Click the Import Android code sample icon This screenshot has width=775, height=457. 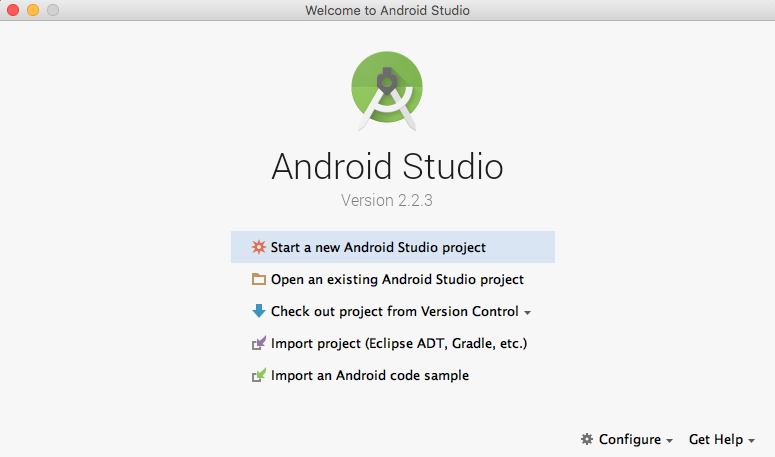click(259, 376)
